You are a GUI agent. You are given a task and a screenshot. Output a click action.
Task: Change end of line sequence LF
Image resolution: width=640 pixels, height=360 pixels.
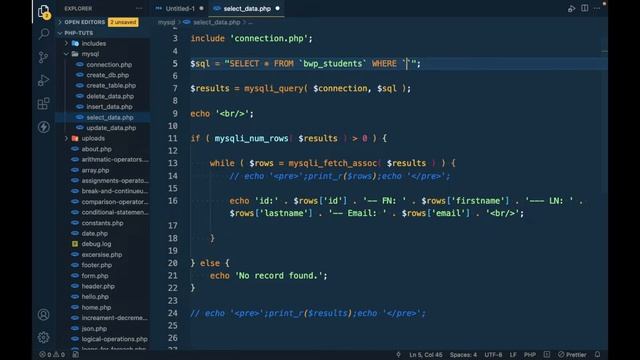(513, 354)
